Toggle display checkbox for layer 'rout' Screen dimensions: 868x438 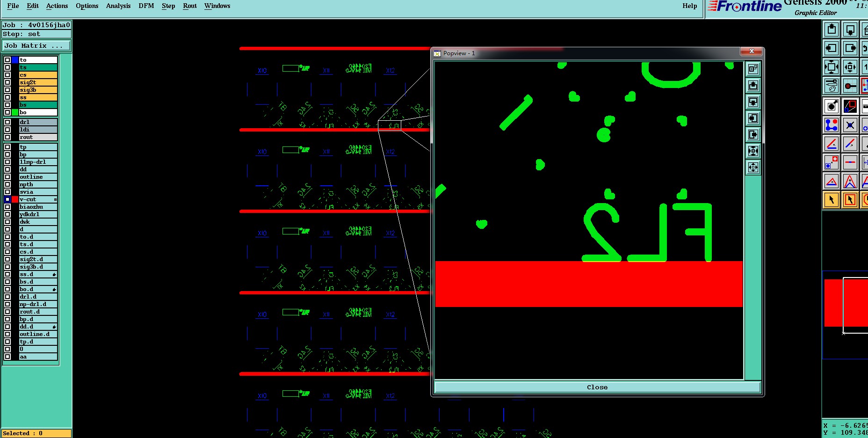click(7, 137)
